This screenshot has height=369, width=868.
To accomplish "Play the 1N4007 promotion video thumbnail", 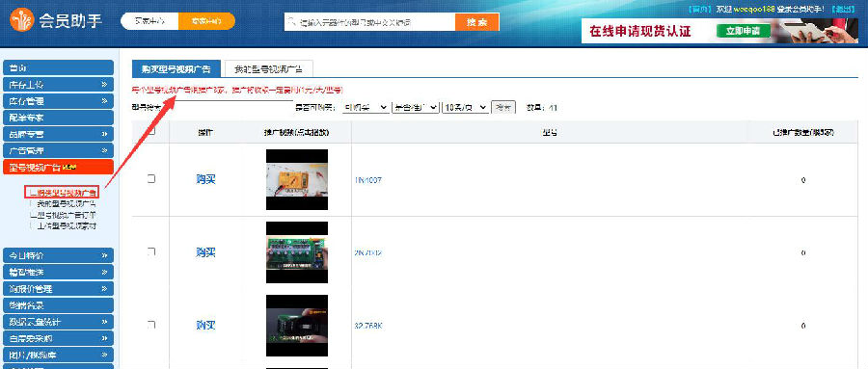I will tap(297, 180).
